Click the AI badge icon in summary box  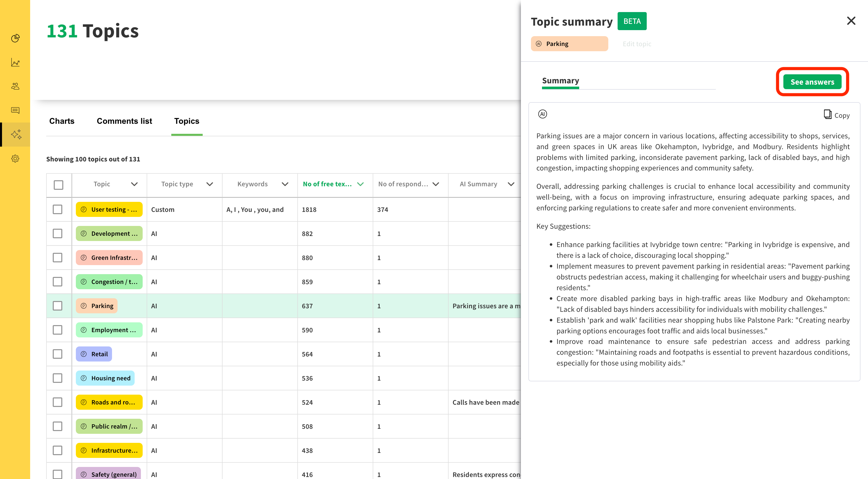(542, 114)
